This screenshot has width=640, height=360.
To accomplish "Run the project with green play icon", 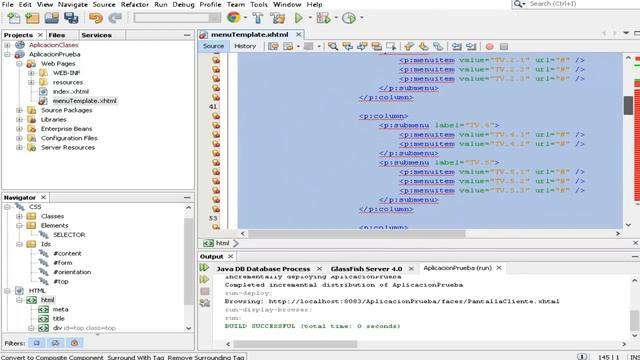I will click(x=299, y=18).
